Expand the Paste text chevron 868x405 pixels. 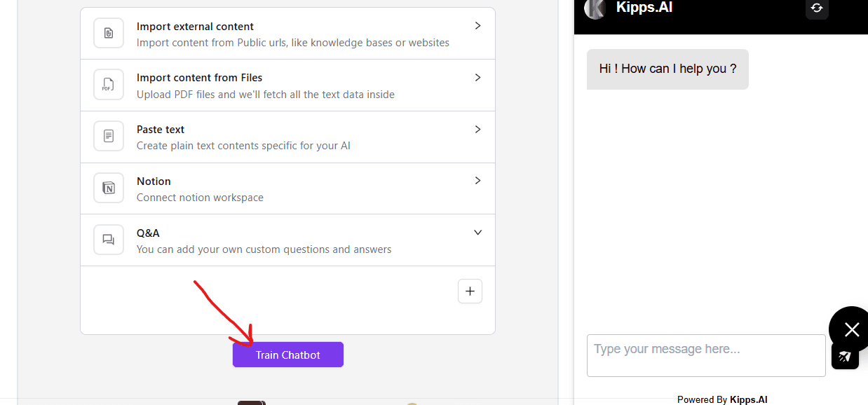click(x=477, y=130)
